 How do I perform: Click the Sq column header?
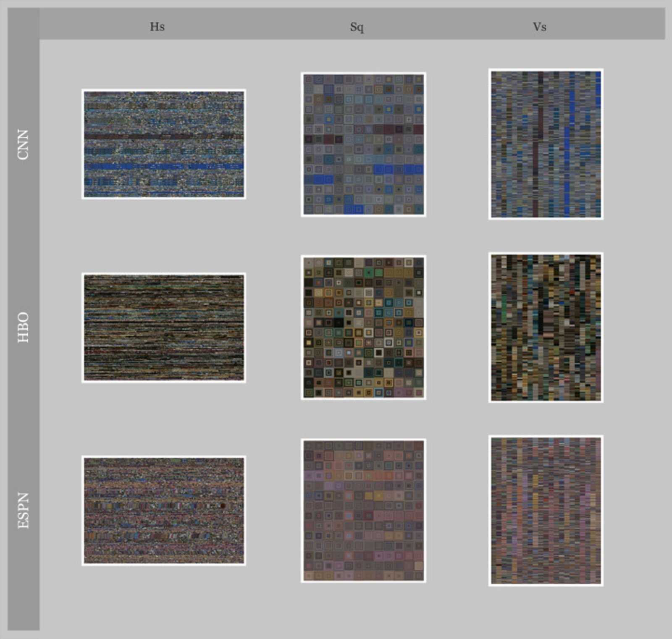click(x=357, y=27)
